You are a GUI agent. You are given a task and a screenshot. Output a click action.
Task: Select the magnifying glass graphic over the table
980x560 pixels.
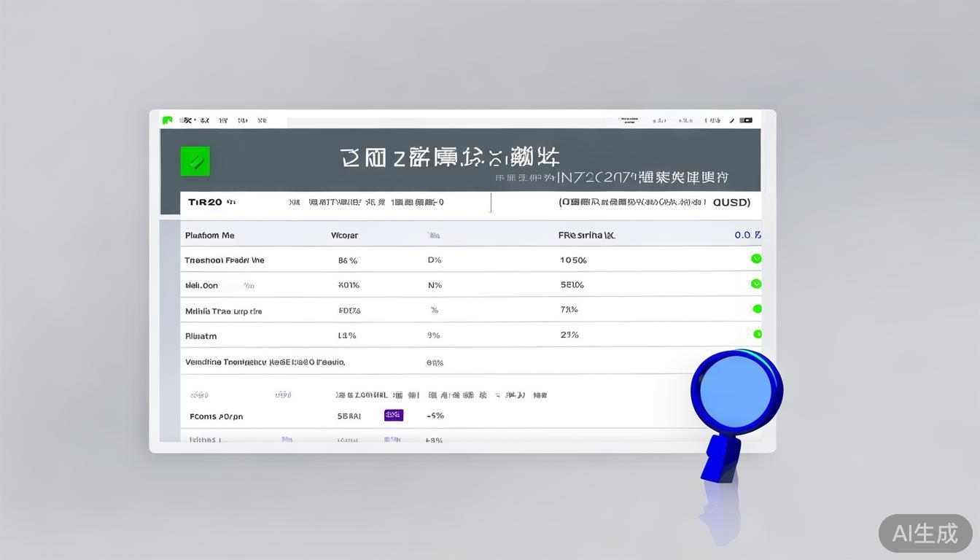pos(735,390)
